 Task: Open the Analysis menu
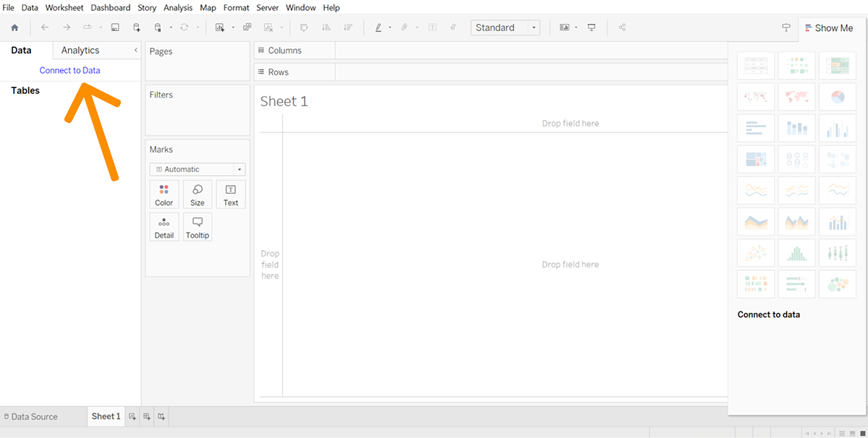(178, 7)
